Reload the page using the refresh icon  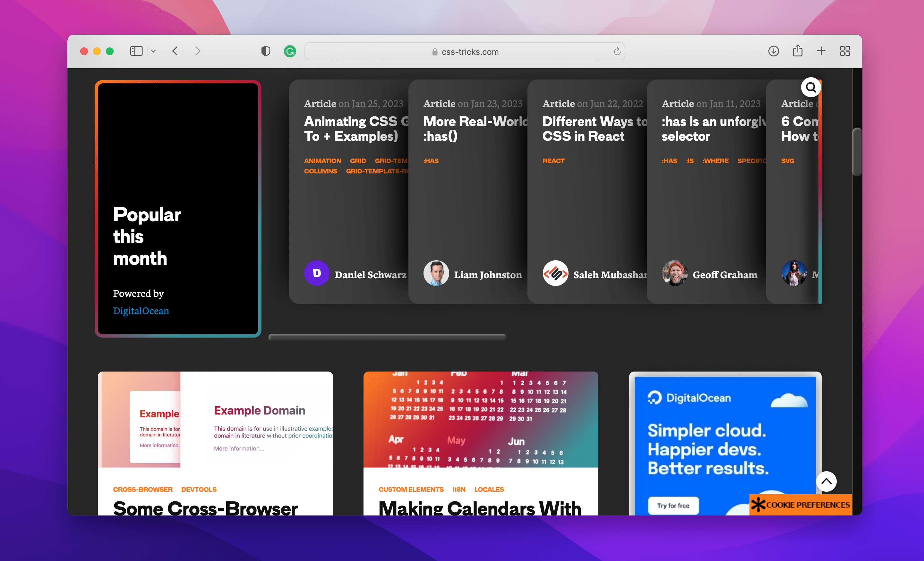click(617, 51)
